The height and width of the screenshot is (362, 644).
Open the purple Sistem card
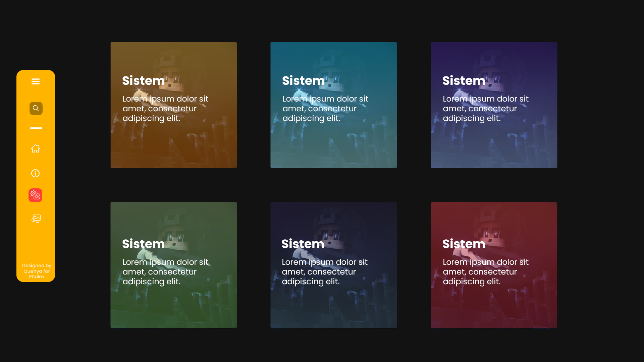click(494, 105)
